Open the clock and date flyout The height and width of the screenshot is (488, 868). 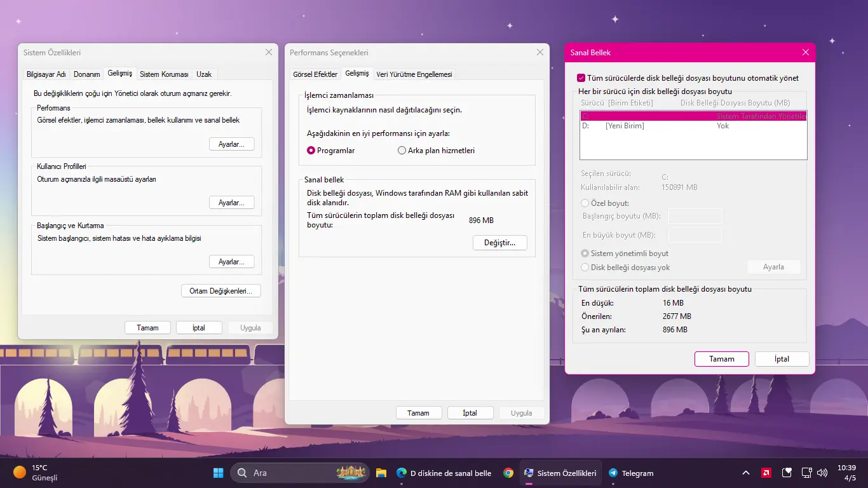click(846, 473)
